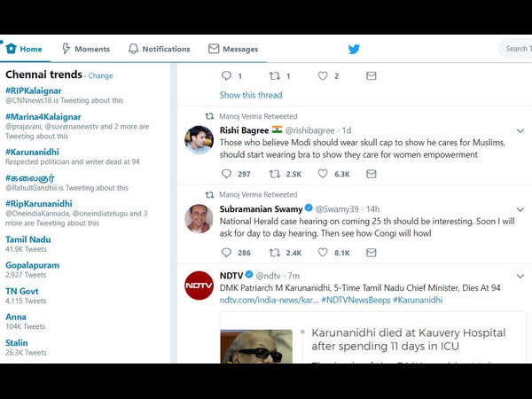This screenshot has height=399, width=532.
Task: Reply to Rishi Bagree's tweet
Action: click(x=226, y=174)
